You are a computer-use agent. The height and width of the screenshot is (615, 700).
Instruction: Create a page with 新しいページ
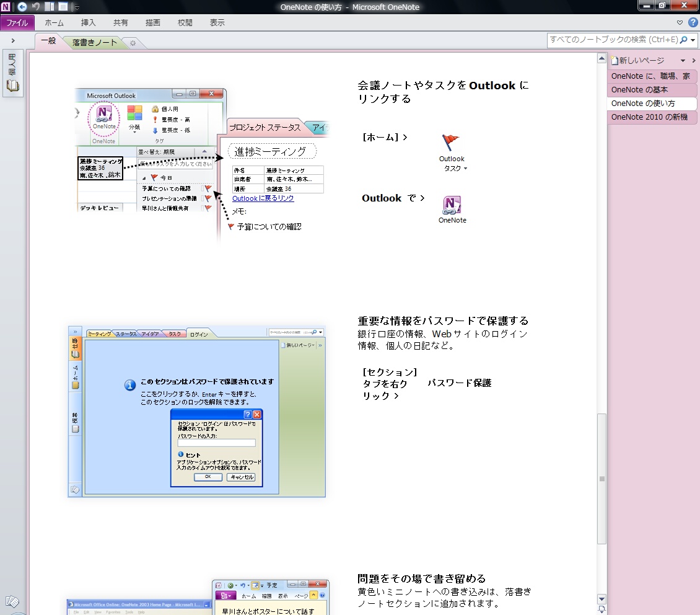click(637, 60)
